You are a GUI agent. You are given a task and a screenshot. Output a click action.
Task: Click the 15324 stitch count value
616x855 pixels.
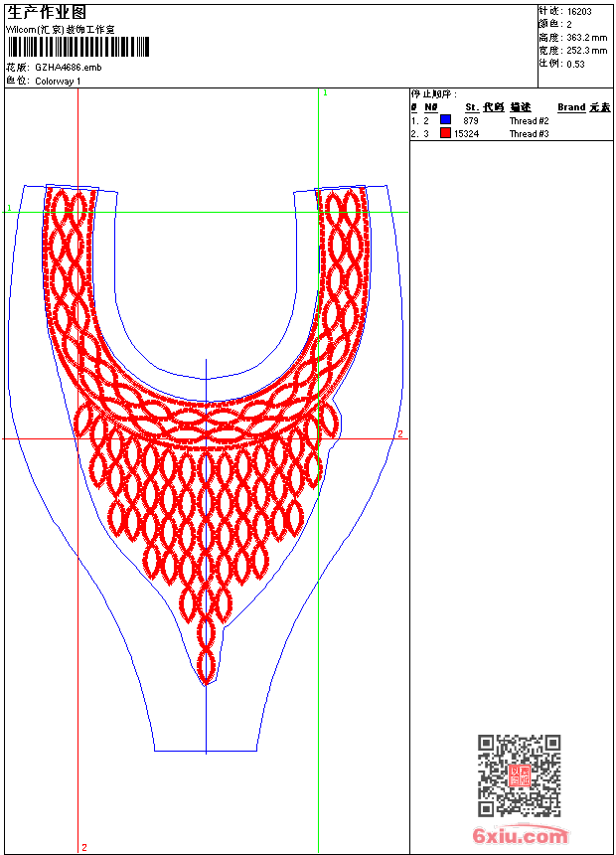click(x=466, y=133)
